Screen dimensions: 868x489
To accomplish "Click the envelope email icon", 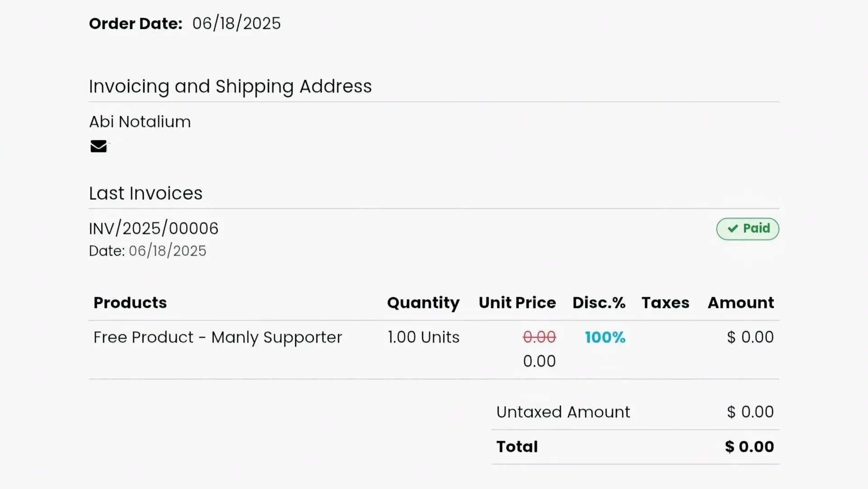I will (x=99, y=146).
